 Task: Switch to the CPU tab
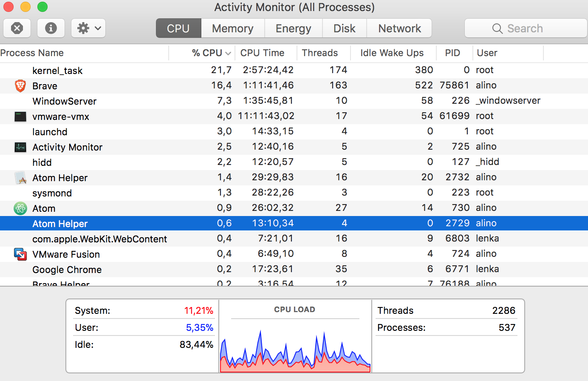(178, 28)
